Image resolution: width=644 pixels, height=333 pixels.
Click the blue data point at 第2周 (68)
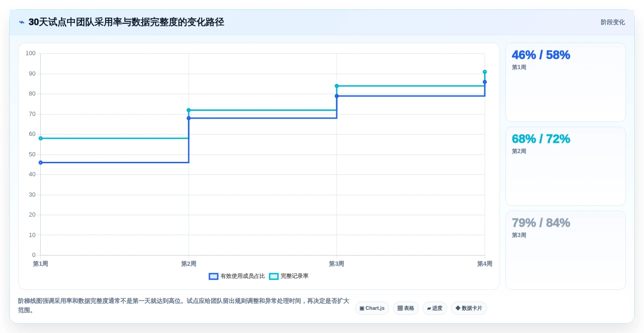[x=189, y=118]
